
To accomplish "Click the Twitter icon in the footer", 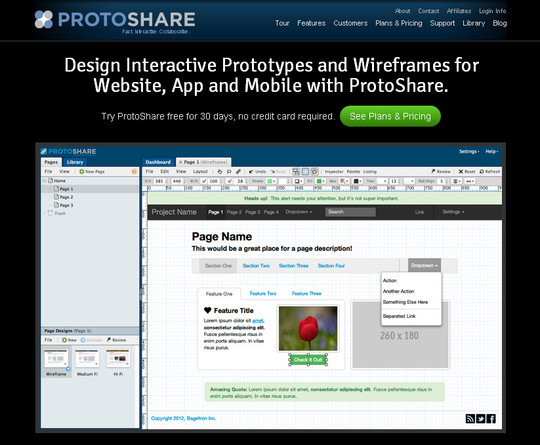I will [481, 418].
